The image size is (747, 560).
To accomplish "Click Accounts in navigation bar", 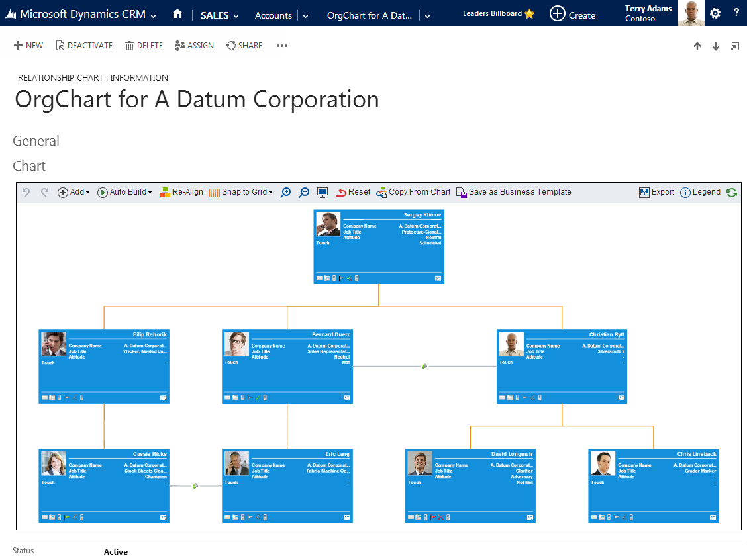I will click(x=273, y=15).
